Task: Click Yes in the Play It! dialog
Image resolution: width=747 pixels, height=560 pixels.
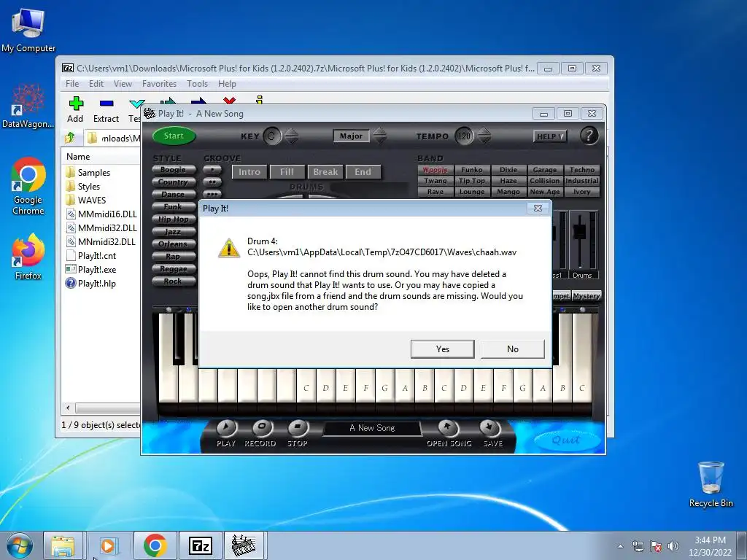Action: pos(443,349)
